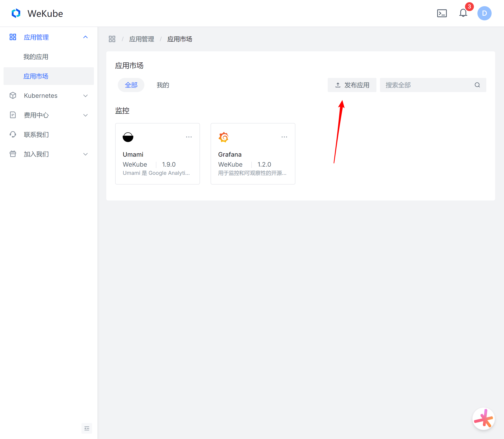This screenshot has height=439, width=504.
Task: Open the Grafana app title
Action: click(x=230, y=154)
